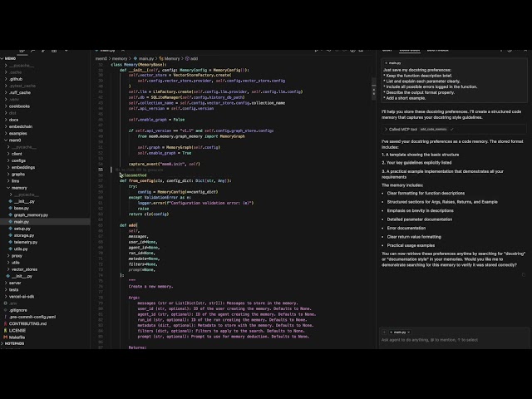Click the .gitignore file icon
The height and width of the screenshot is (399, 532).
coord(6,310)
